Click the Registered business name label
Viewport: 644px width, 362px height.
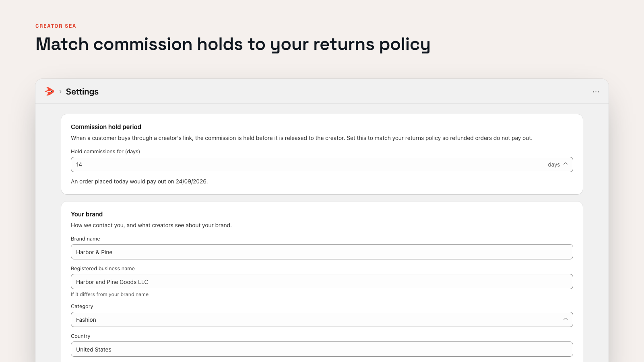103,269
